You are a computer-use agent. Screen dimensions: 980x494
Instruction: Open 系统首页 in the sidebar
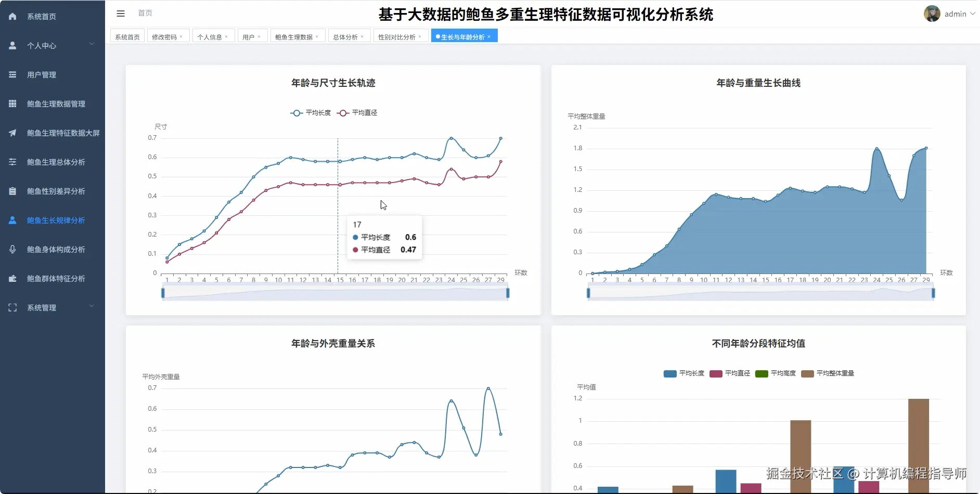coord(53,17)
